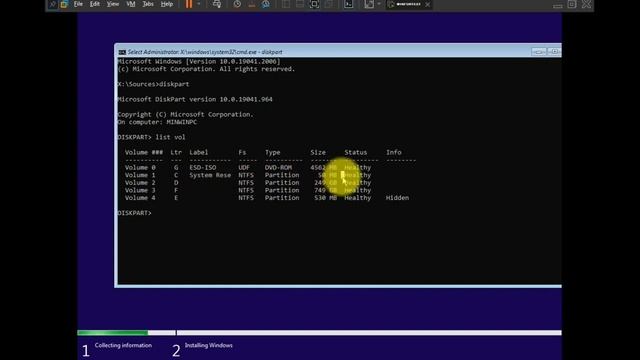
Task: Click the 'Size' column header
Action: [318, 152]
